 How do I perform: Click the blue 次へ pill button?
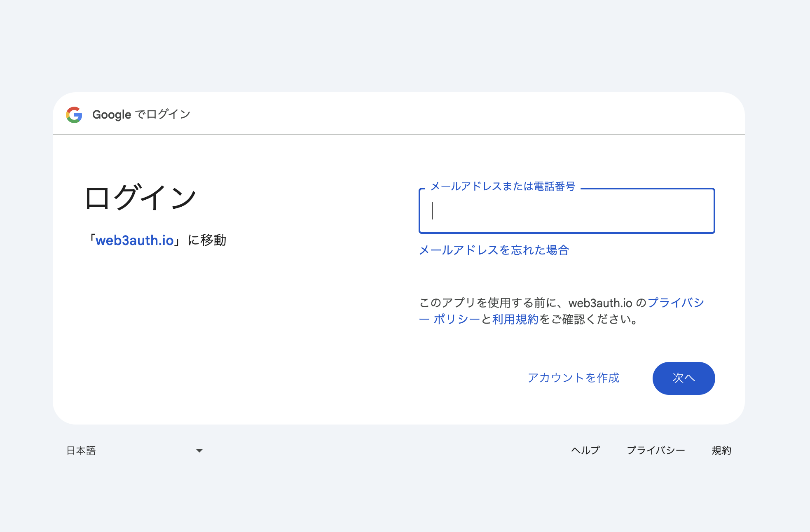coord(684,378)
